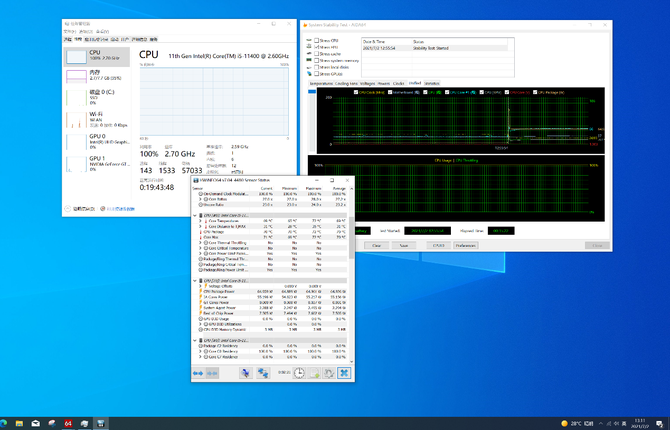
Task: Click HWiNFO log file icon with plus
Action: (x=314, y=372)
